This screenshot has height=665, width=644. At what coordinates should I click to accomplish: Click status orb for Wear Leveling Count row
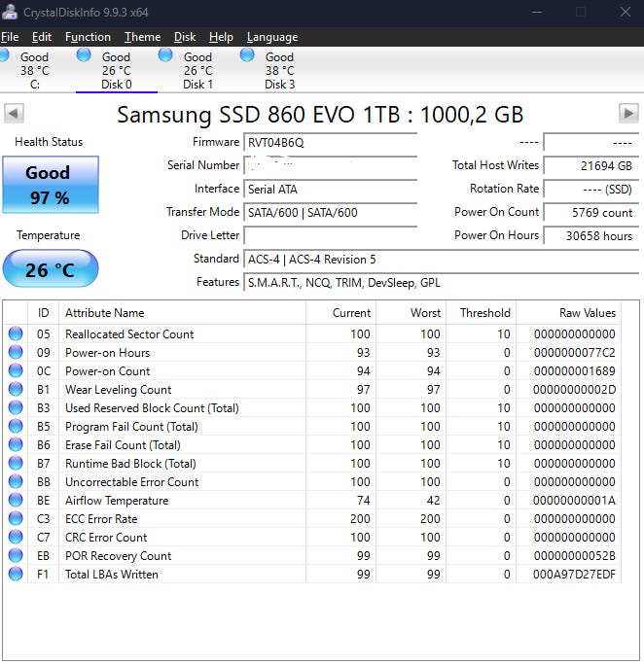point(16,389)
